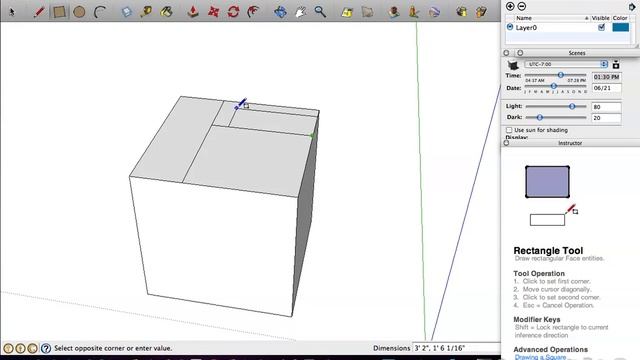Click icon right of the time zone dropdown
The image size is (640, 360).
(x=616, y=64)
